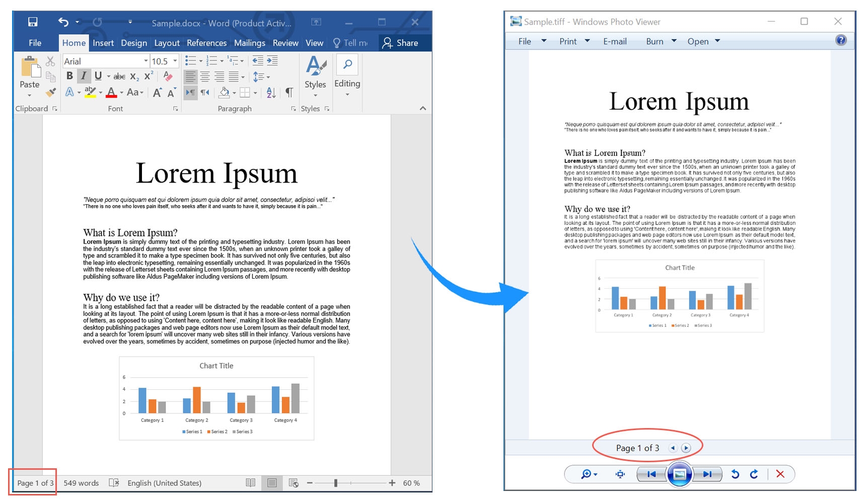Toggle bold formatting
Screen dimensions: 868x503
69,76
